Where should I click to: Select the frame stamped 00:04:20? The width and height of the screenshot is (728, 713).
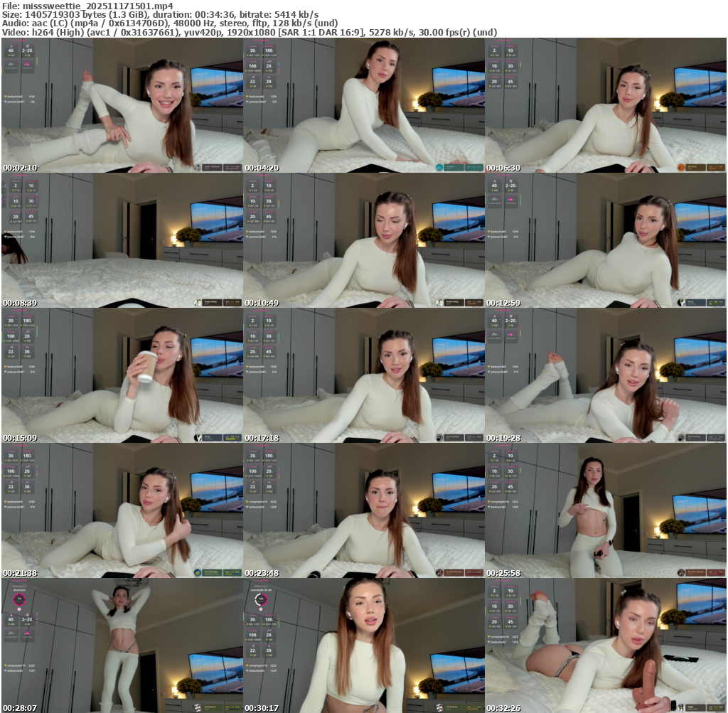(364, 105)
